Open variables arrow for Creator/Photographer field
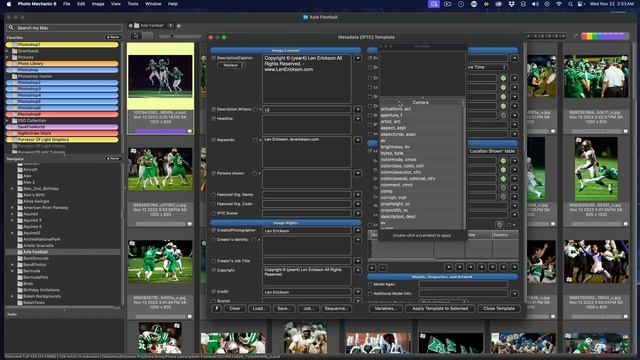 pyautogui.click(x=358, y=231)
